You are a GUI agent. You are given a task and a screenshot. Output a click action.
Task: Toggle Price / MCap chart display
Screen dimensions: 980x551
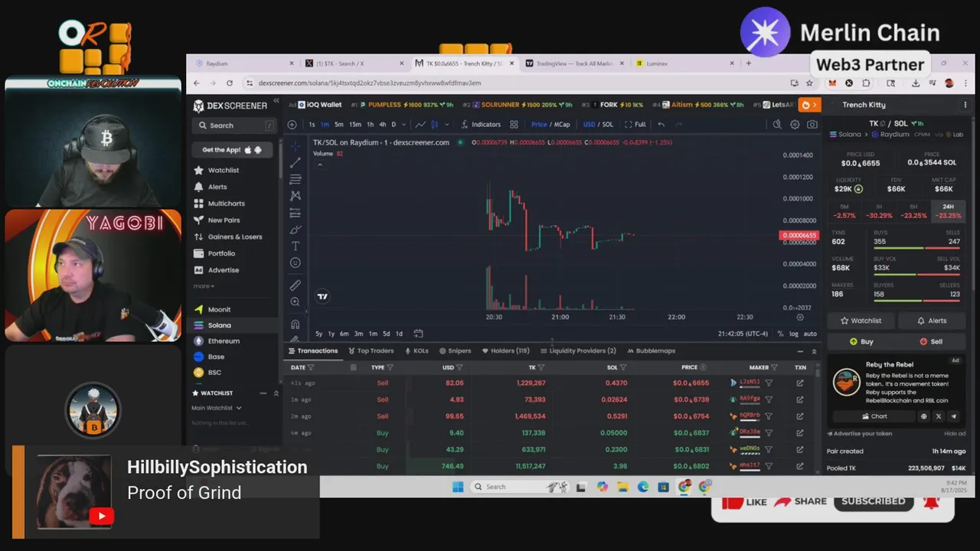551,124
